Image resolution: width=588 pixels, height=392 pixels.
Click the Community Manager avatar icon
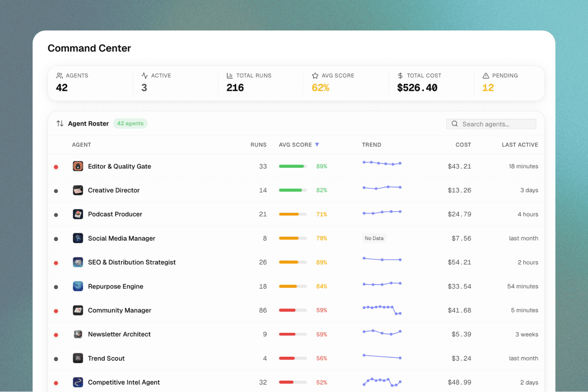pyautogui.click(x=78, y=310)
